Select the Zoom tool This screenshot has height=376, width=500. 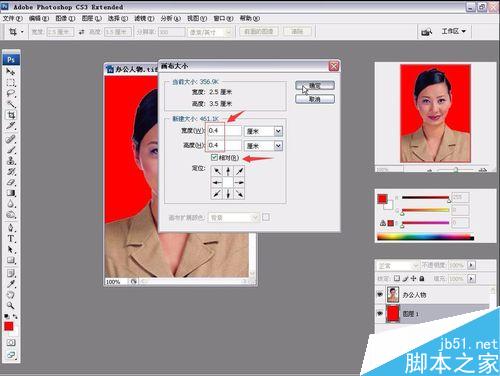pyautogui.click(x=11, y=306)
